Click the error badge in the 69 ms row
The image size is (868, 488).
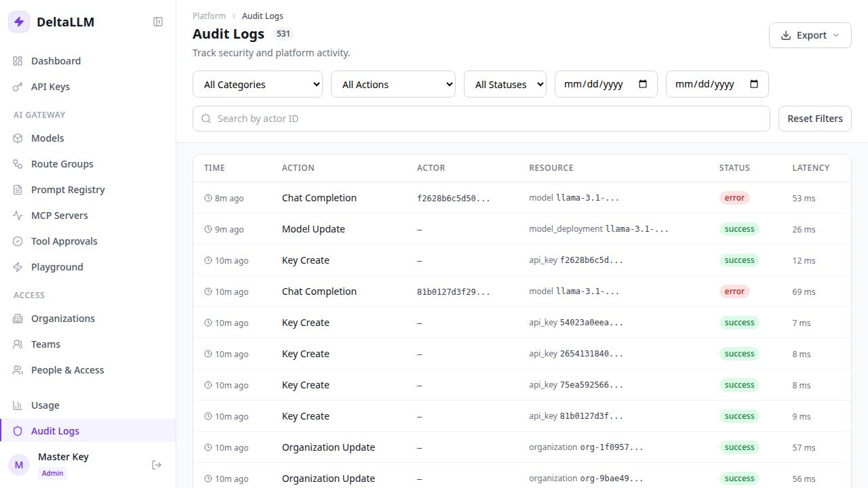click(x=734, y=291)
